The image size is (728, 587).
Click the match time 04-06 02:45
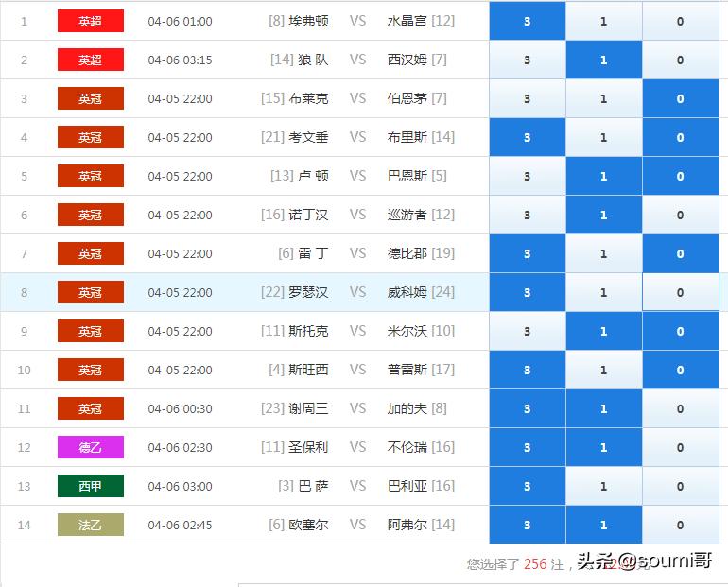(x=181, y=526)
